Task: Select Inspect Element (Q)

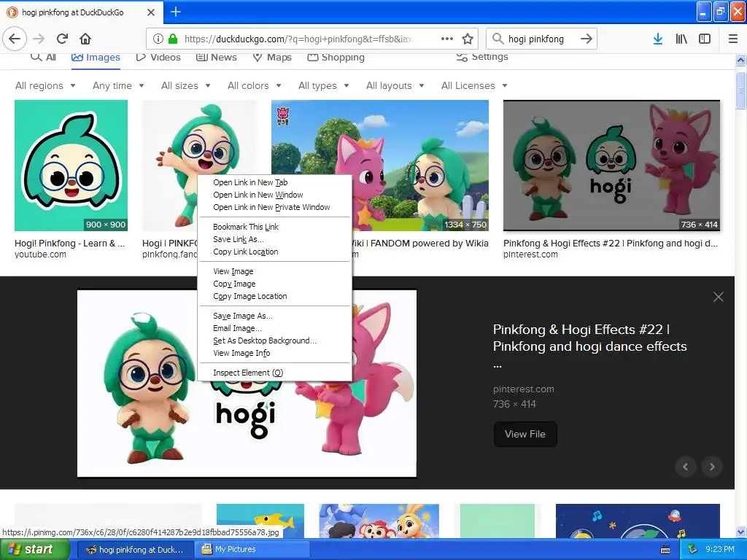Action: click(275, 373)
